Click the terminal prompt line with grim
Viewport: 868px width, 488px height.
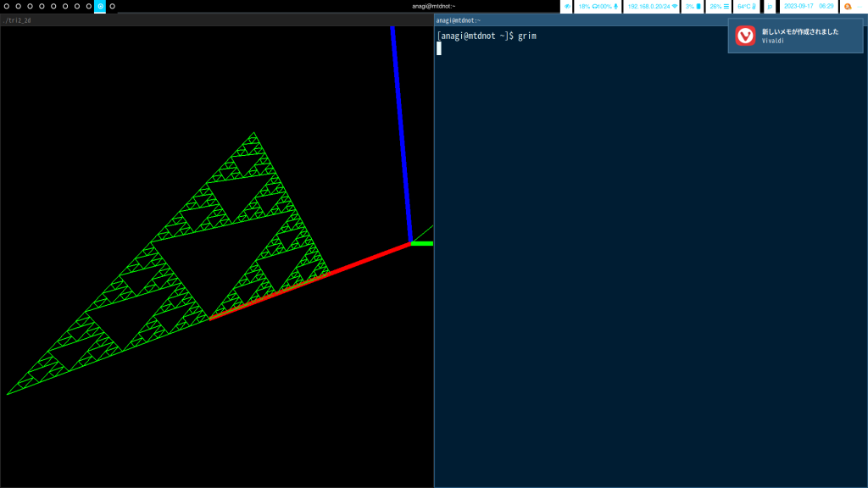tap(487, 36)
